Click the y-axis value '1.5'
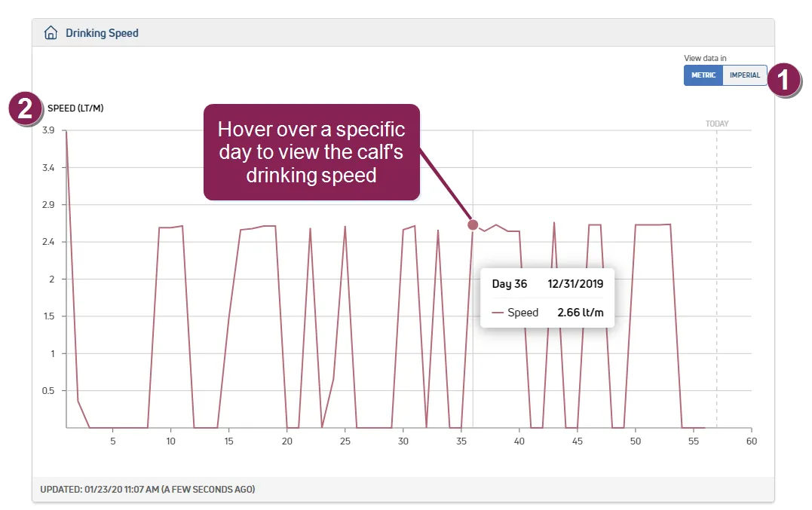 [x=49, y=316]
